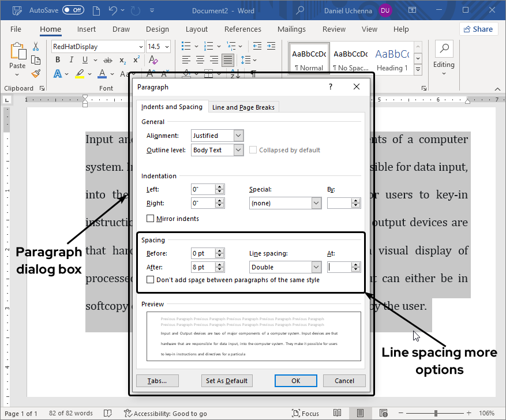Click the At spacing input field
The height and width of the screenshot is (420, 506).
pyautogui.click(x=339, y=267)
